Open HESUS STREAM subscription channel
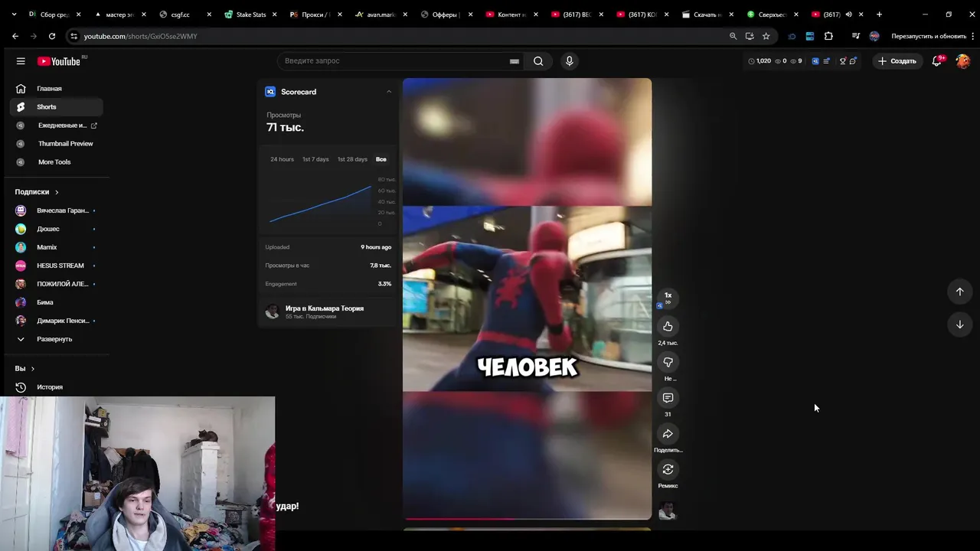Image resolution: width=980 pixels, height=551 pixels. pyautogui.click(x=57, y=266)
